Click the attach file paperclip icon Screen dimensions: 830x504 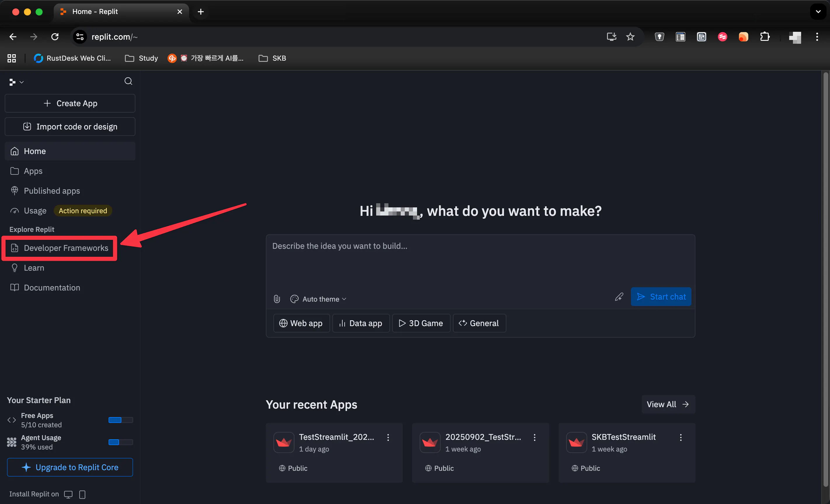277,299
